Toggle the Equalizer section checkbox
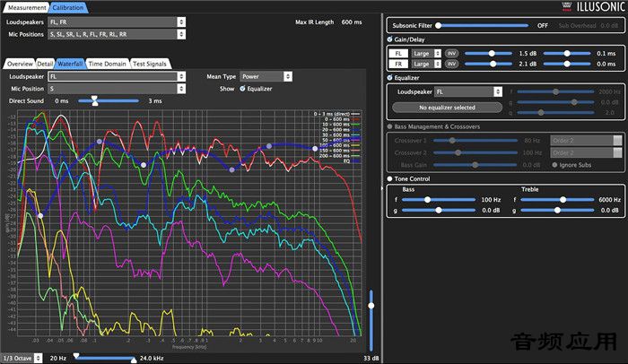The height and width of the screenshot is (364, 628). click(x=389, y=78)
